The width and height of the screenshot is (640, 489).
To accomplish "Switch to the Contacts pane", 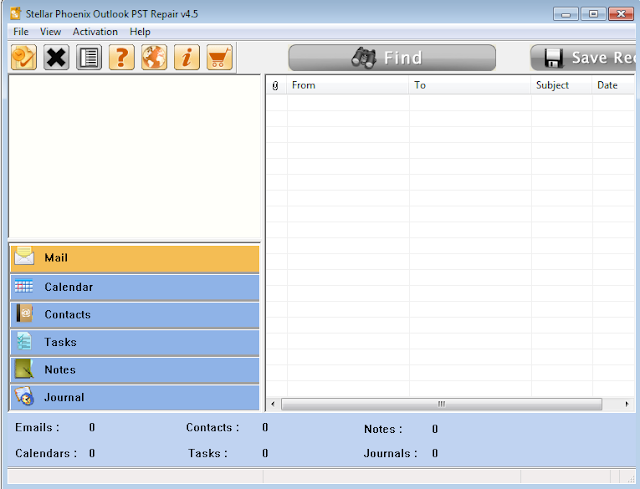I will [135, 315].
